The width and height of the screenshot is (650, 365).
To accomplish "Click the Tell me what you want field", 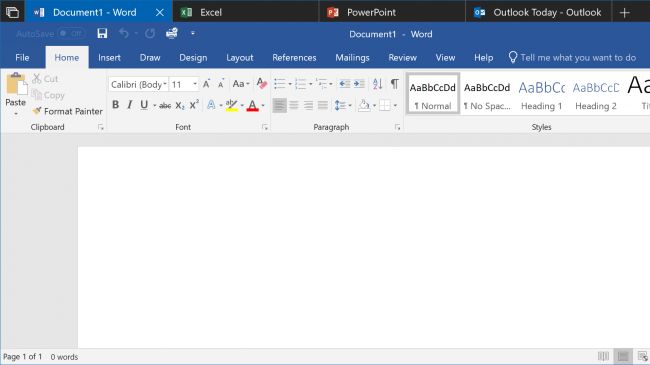I will pos(578,58).
